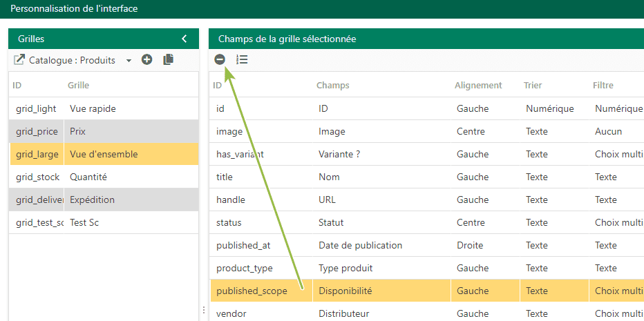Viewport: 644px width, 321px height.
Task: Open the Catalogue : Produits dropdown arrow
Action: click(129, 61)
